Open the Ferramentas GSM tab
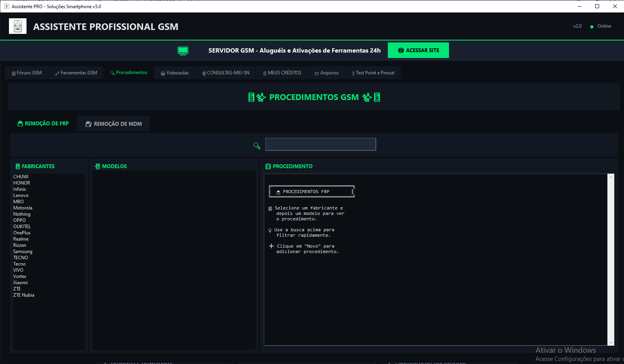624x364 pixels. (76, 73)
